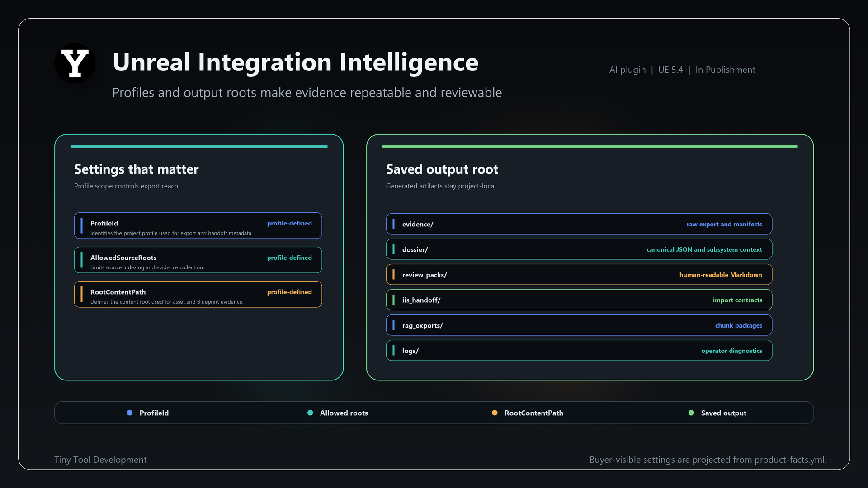This screenshot has height=488, width=868.
Task: Click the green Saved output legend dot
Action: point(691,413)
